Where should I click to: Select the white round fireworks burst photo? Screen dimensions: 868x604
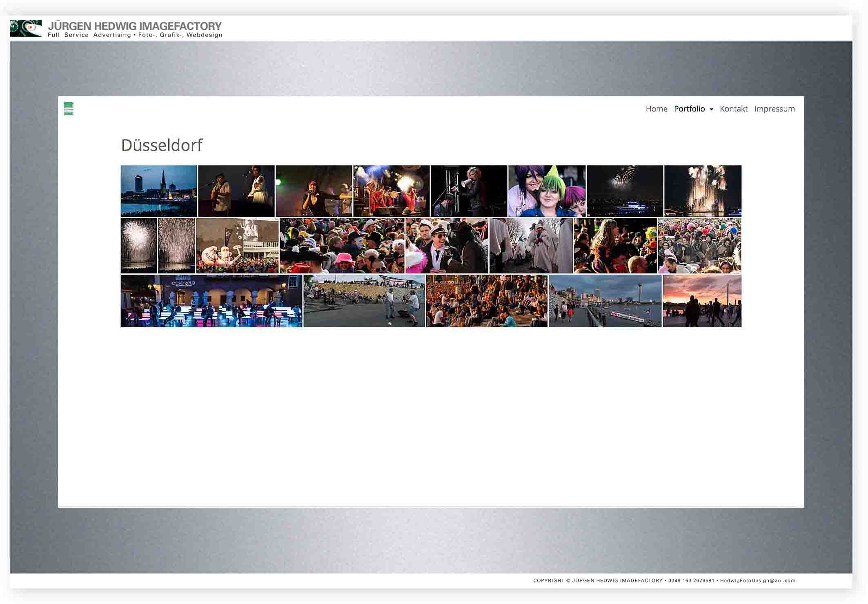point(138,245)
